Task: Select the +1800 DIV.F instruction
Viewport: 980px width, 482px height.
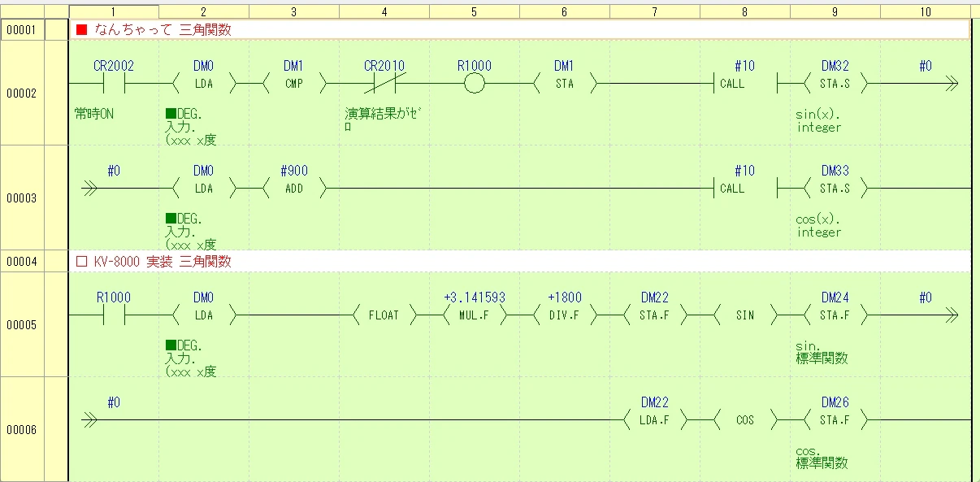Action: point(564,315)
